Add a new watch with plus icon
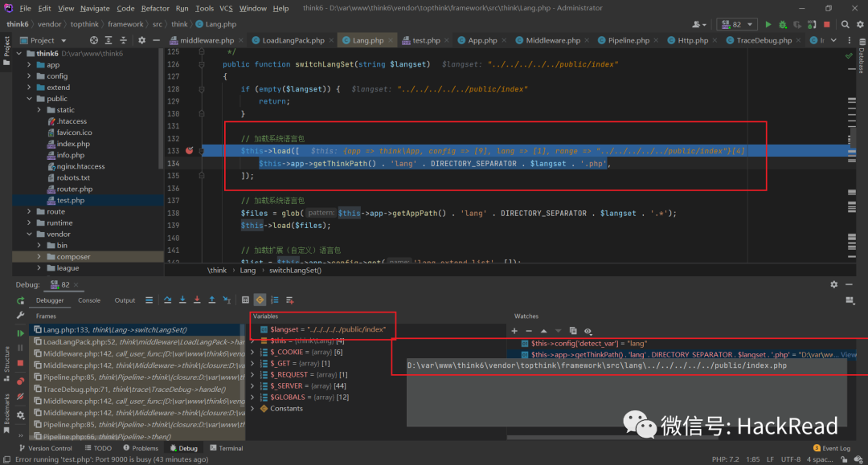868x465 pixels. pyautogui.click(x=514, y=331)
